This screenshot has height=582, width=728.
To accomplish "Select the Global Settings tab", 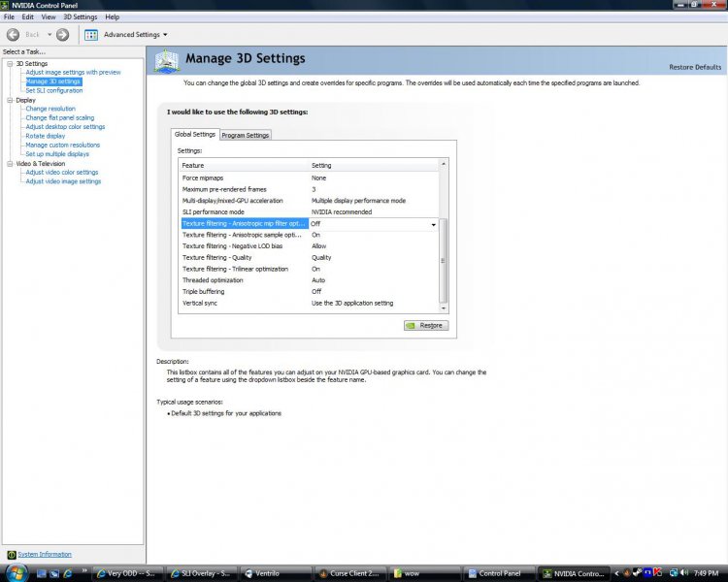I will click(x=194, y=134).
